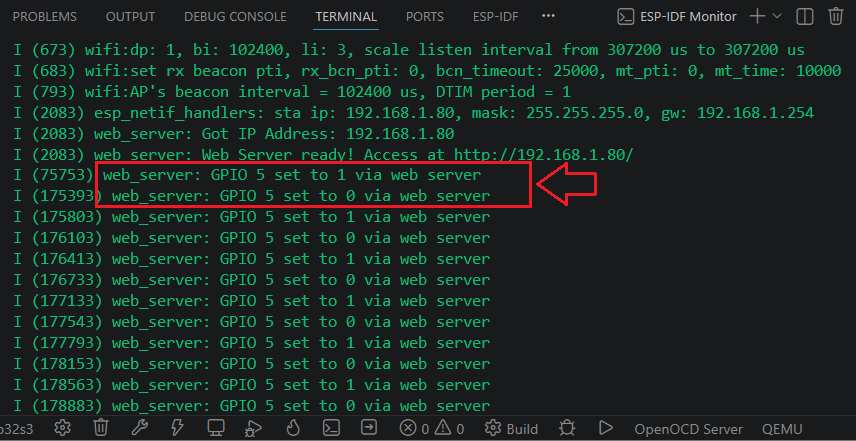Open the ESP-IDF panel tab
This screenshot has width=856, height=441.
[x=496, y=17]
